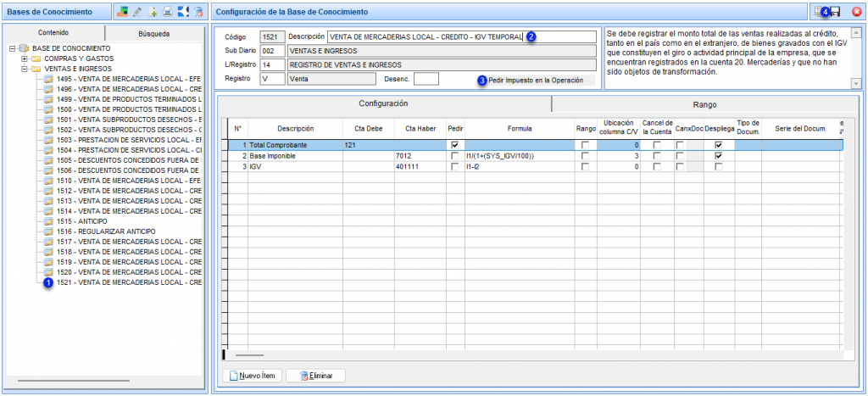The image size is (868, 396).
Task: Select tree item 1501 - VENTA SUBPRODUCTOS DESECHOS
Action: click(x=129, y=120)
